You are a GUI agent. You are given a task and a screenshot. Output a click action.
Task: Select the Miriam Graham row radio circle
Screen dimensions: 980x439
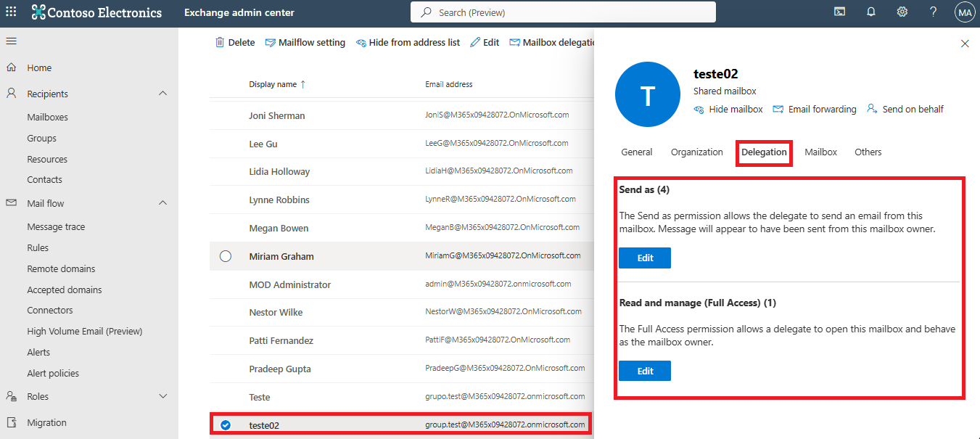tap(226, 256)
